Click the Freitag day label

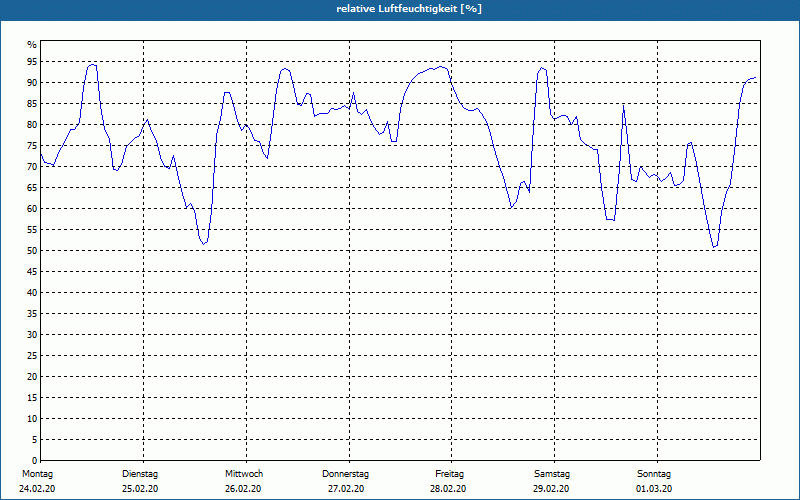coord(449,474)
